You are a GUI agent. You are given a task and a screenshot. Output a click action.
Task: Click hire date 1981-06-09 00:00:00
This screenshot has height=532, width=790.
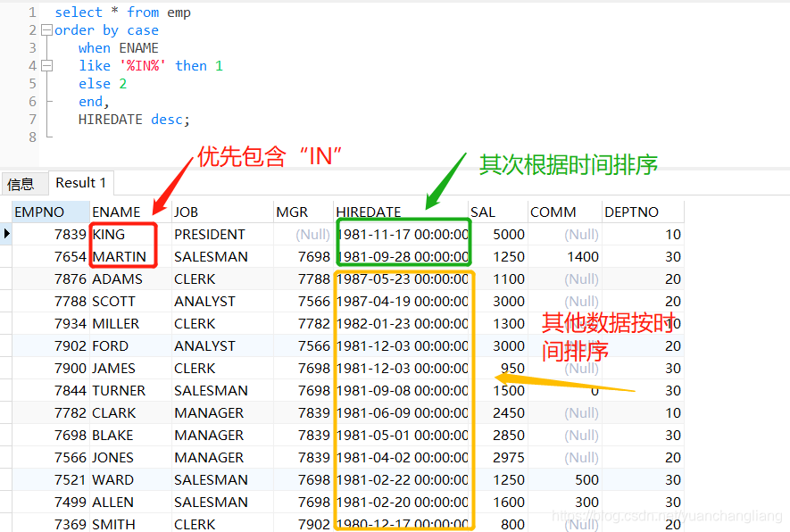[x=401, y=412]
